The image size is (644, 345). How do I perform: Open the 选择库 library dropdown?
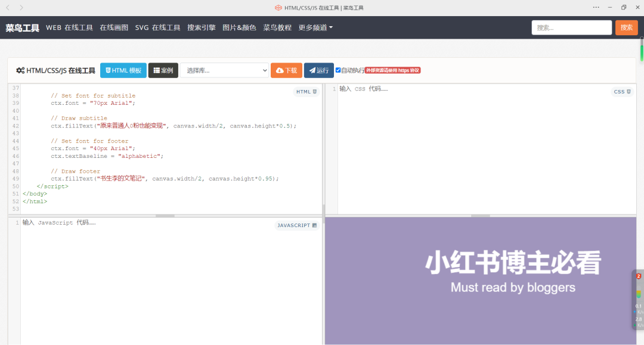(225, 70)
